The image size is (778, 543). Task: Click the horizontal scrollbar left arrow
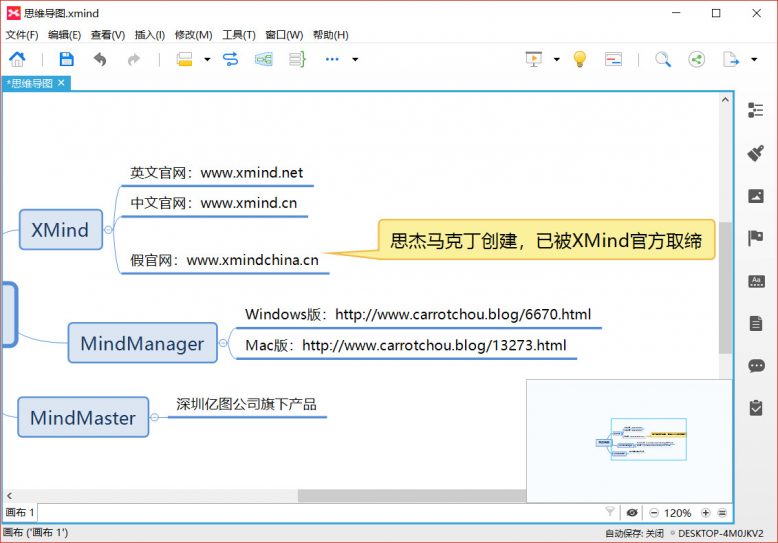[x=9, y=495]
